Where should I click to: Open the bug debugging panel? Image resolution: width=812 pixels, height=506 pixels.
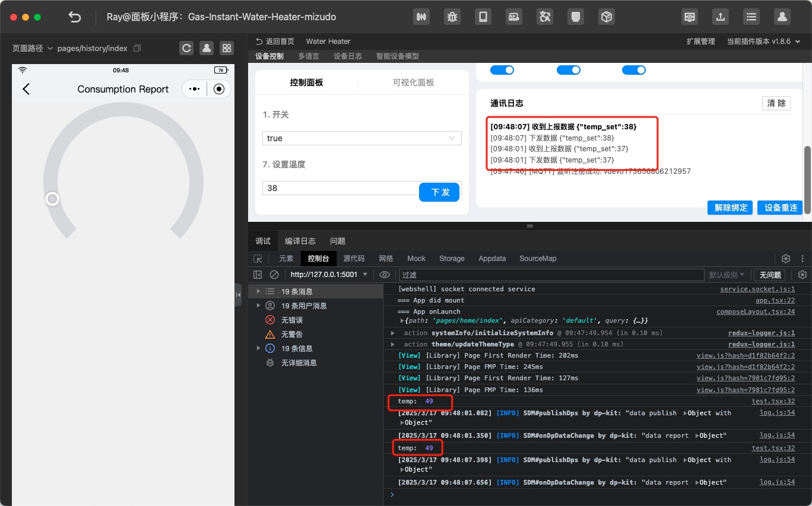pos(452,17)
